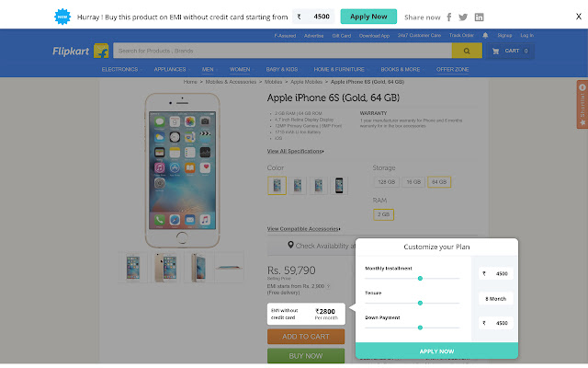
Task: Select the 16 GB storage option
Action: pos(414,182)
